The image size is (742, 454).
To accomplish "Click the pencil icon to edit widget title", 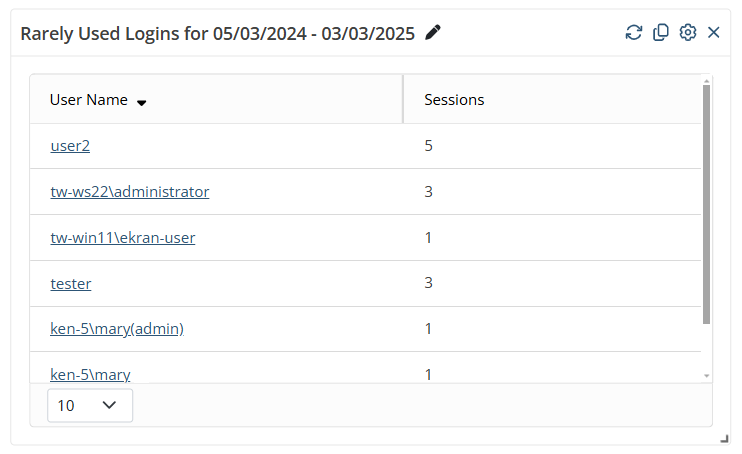I will pos(433,32).
